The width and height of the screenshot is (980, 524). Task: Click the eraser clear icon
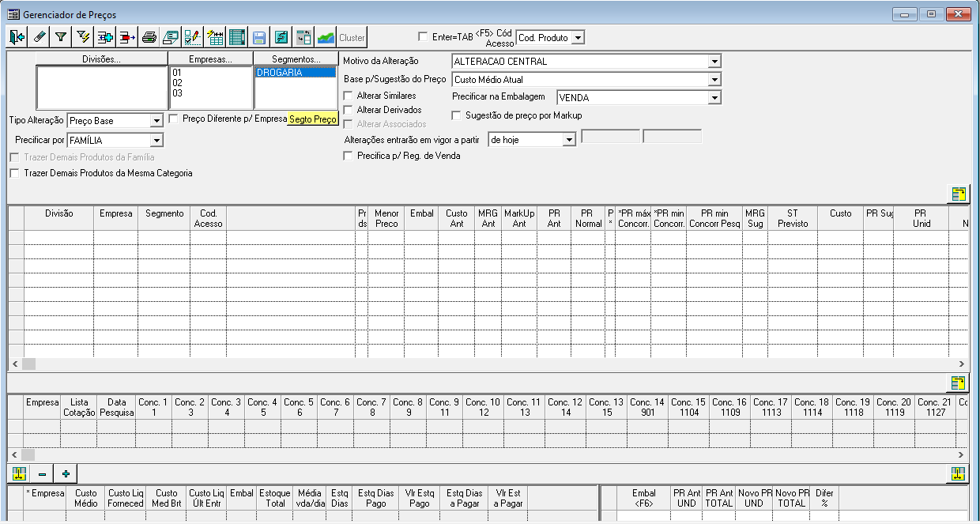point(39,37)
